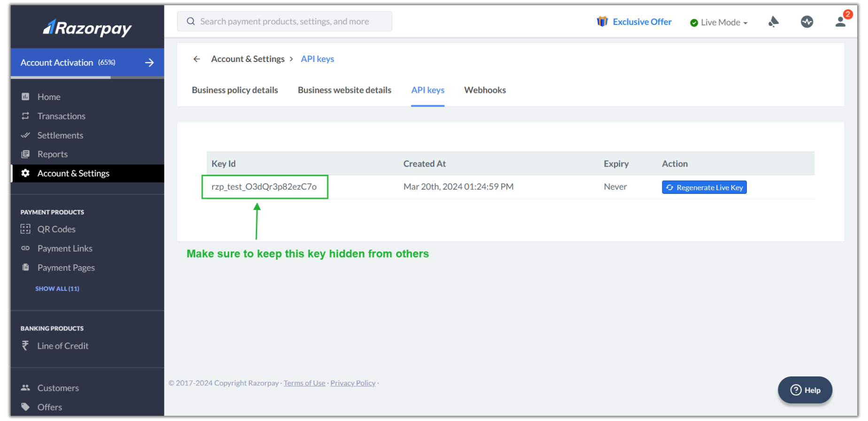The height and width of the screenshot is (421, 868).
Task: Click Regenerate Live Key button
Action: tap(704, 187)
